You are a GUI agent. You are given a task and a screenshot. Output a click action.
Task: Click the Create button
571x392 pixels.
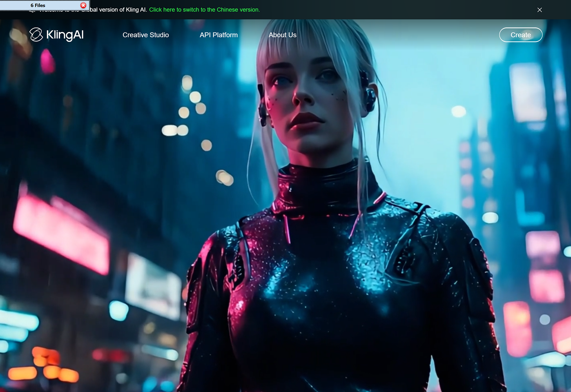tap(521, 35)
